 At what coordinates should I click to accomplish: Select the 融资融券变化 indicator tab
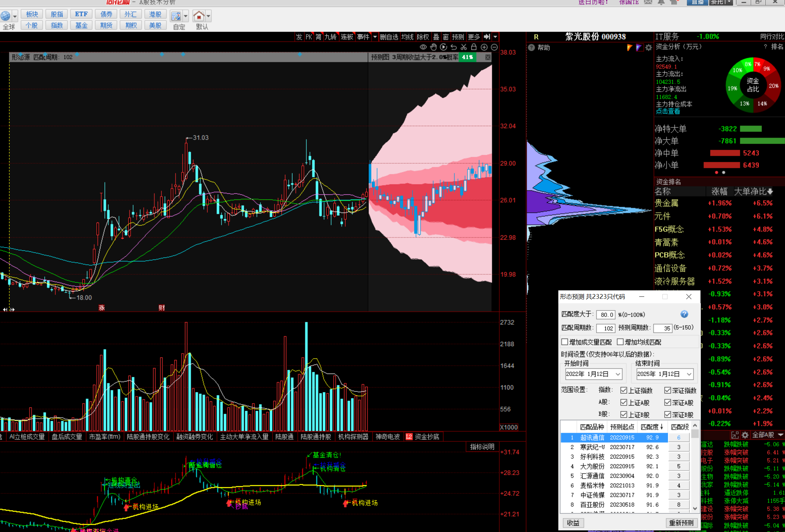point(195,437)
